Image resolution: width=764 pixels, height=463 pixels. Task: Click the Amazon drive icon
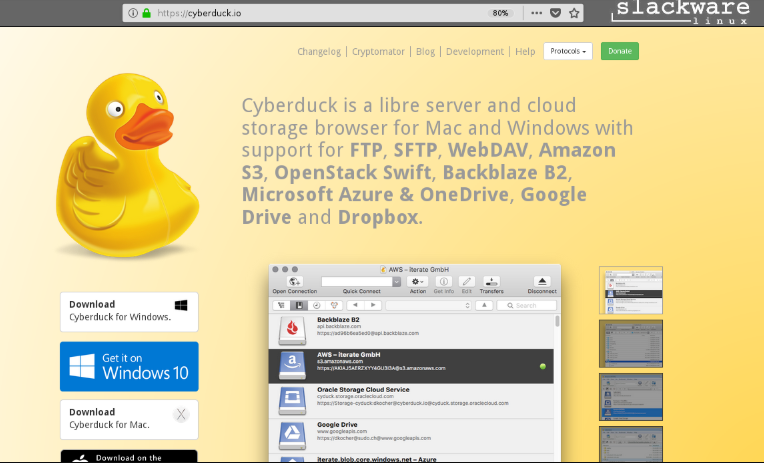coord(292,366)
